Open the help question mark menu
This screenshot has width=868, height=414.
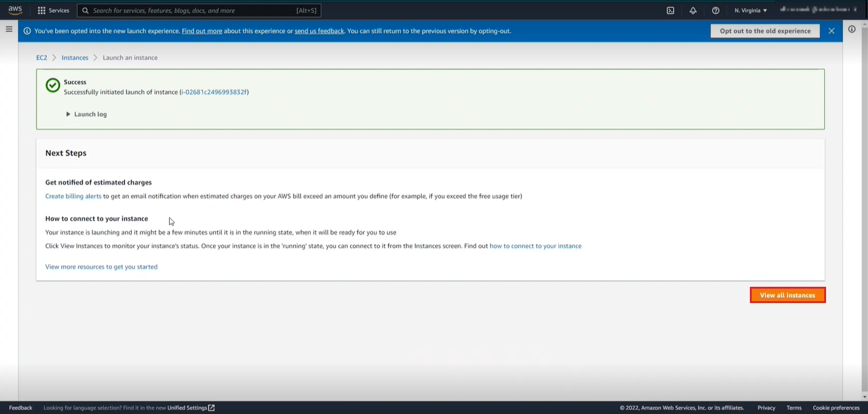pos(715,10)
